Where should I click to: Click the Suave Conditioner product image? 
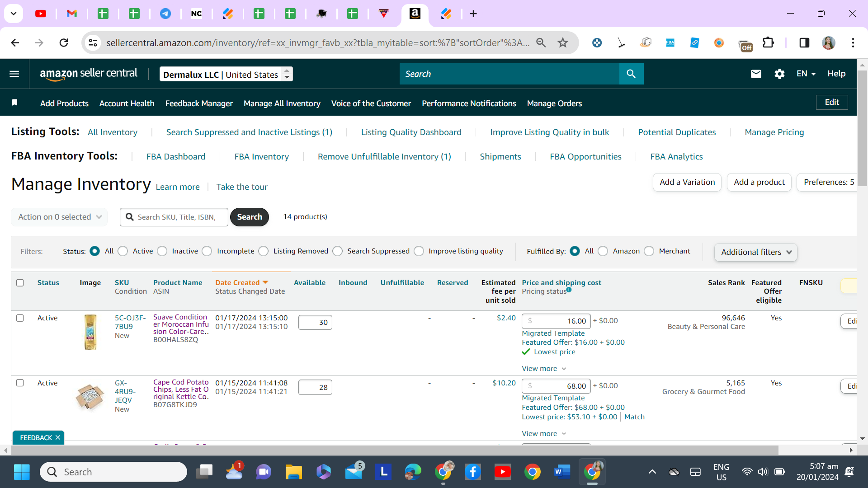pos(90,332)
